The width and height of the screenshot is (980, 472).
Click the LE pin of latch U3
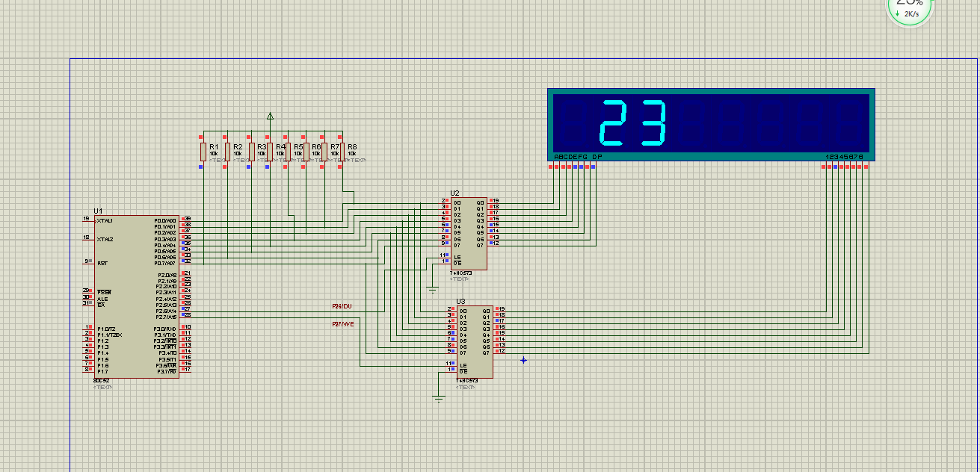click(462, 364)
